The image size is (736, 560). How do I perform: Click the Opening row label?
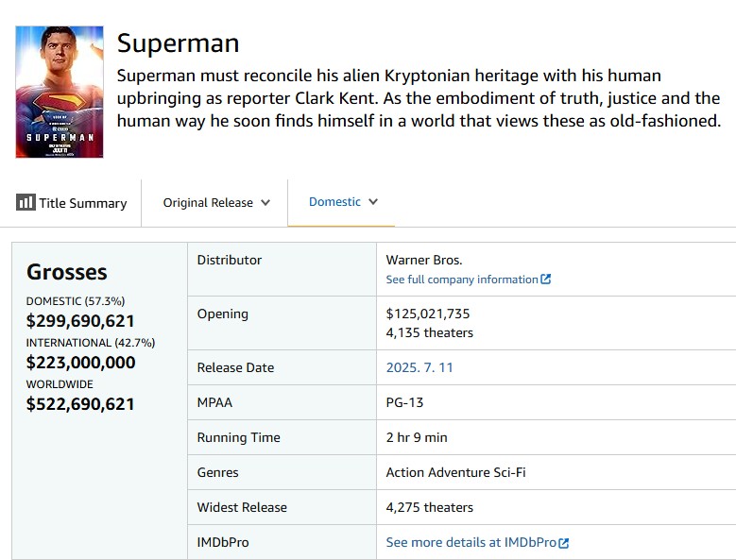pyautogui.click(x=222, y=314)
